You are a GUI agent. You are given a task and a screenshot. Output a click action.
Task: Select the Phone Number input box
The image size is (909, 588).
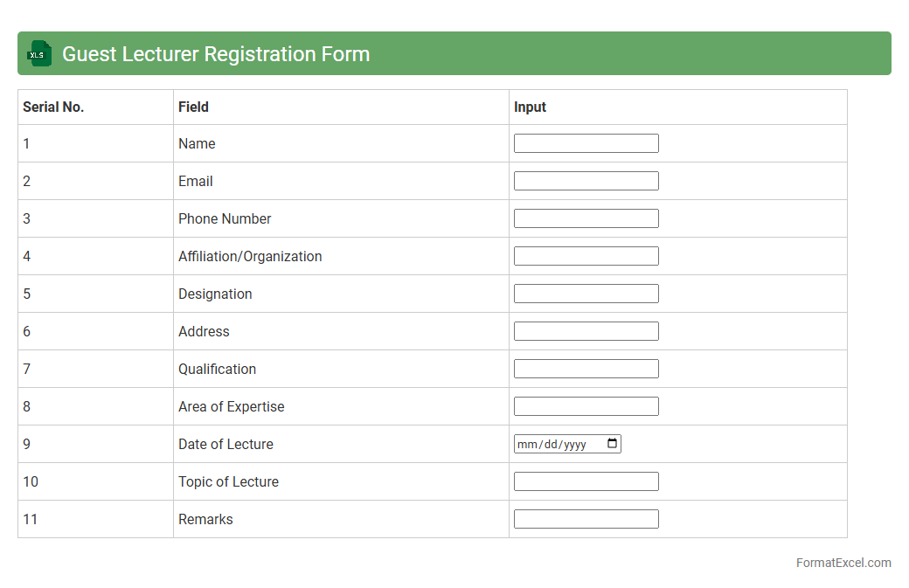tap(586, 218)
